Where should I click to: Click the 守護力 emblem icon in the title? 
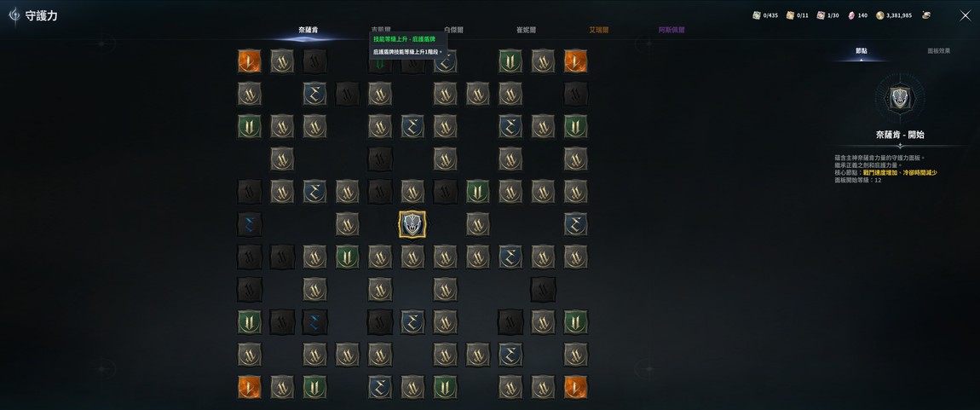[x=14, y=15]
